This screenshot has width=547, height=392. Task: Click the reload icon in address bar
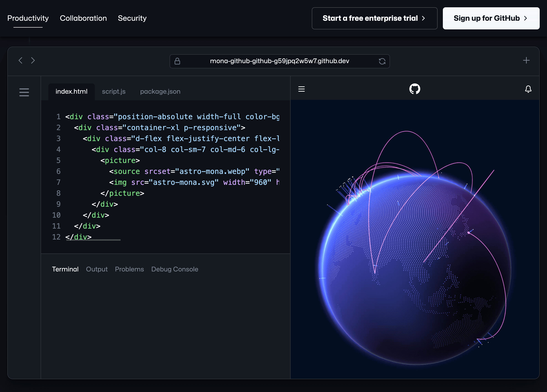pos(382,61)
